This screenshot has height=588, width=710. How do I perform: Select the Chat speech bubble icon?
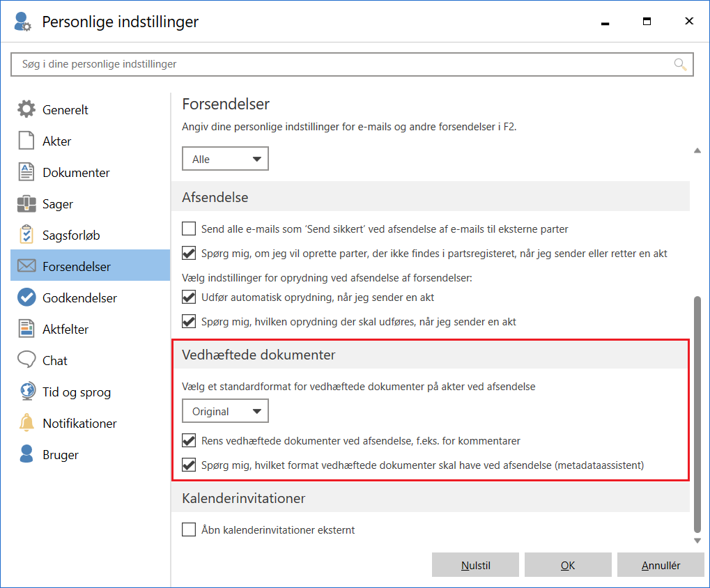click(26, 360)
